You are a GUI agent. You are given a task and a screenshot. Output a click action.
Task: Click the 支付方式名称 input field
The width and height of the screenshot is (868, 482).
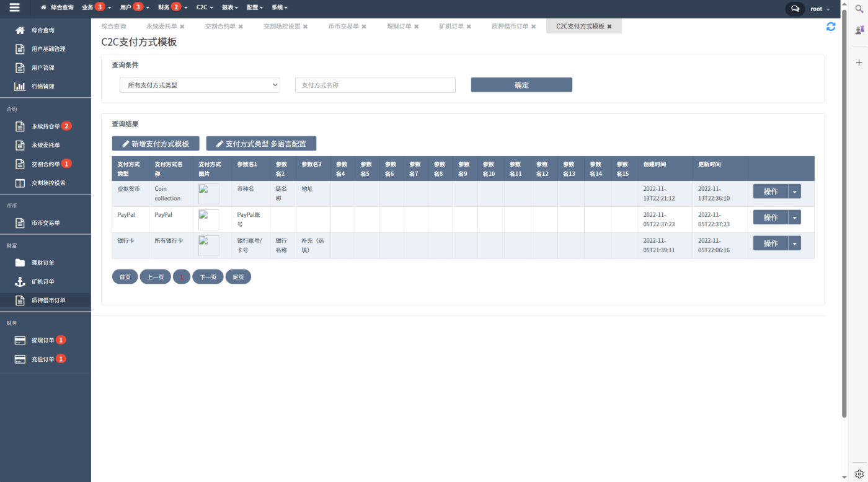click(375, 85)
